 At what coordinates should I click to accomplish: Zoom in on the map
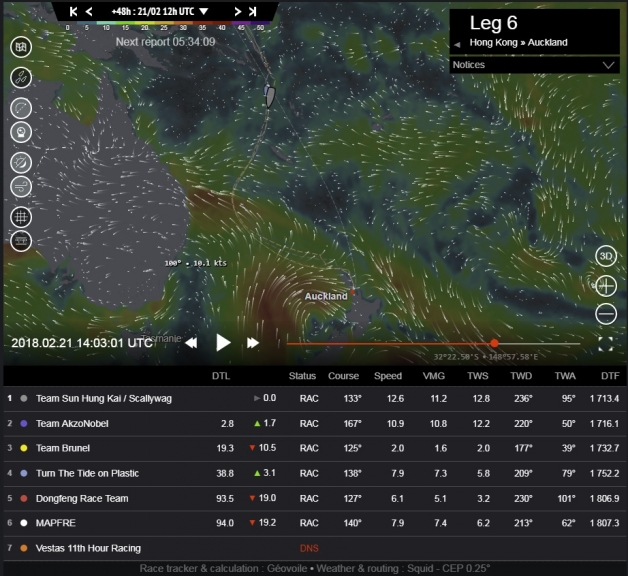[x=606, y=286]
